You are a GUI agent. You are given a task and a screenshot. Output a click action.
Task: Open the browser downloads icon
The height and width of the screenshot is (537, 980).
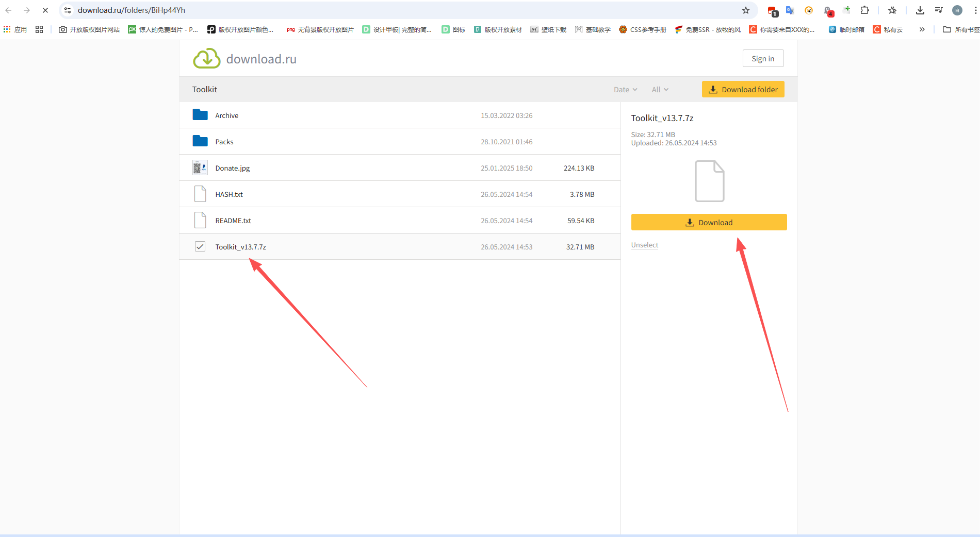920,10
